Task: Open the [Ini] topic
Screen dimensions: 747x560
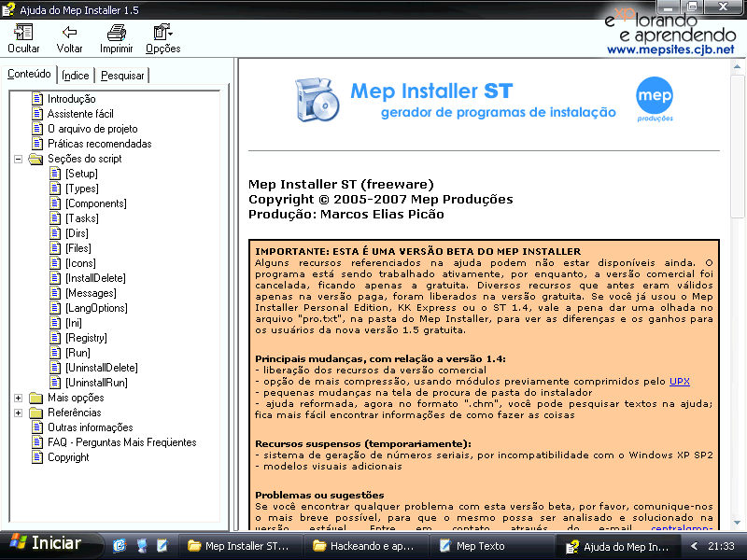Action: click(x=74, y=323)
